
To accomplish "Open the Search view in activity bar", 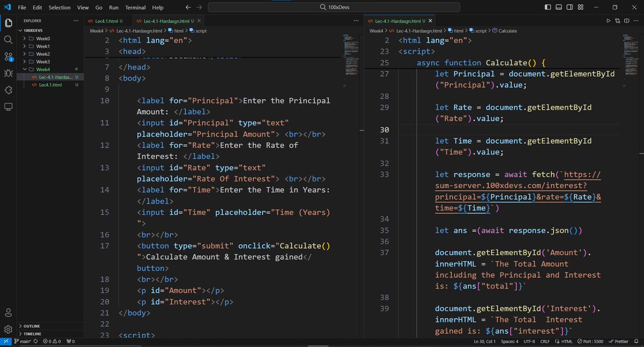I will coord(8,40).
